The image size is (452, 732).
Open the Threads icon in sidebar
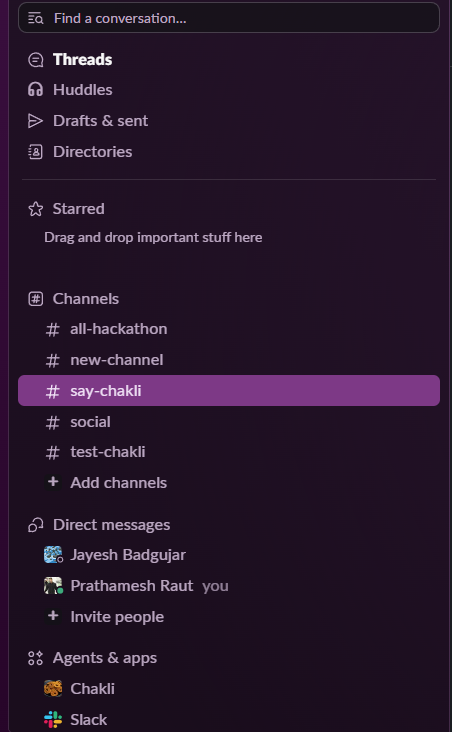[35, 60]
